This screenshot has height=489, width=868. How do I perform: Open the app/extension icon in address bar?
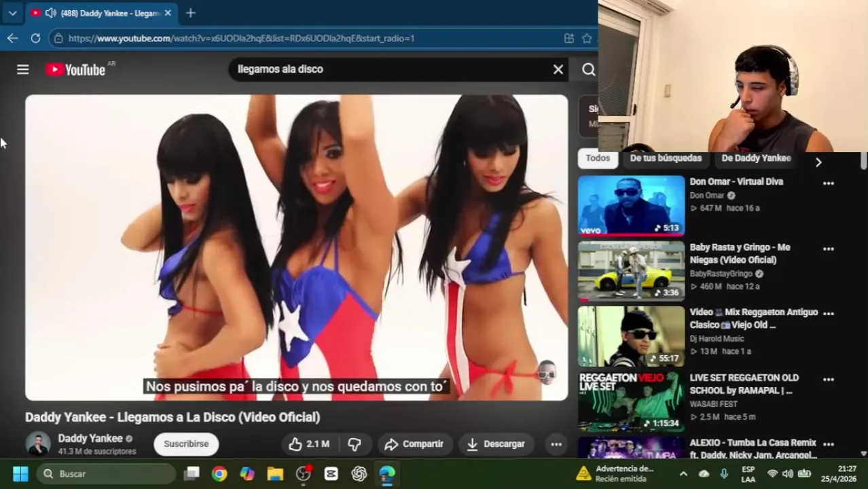569,38
